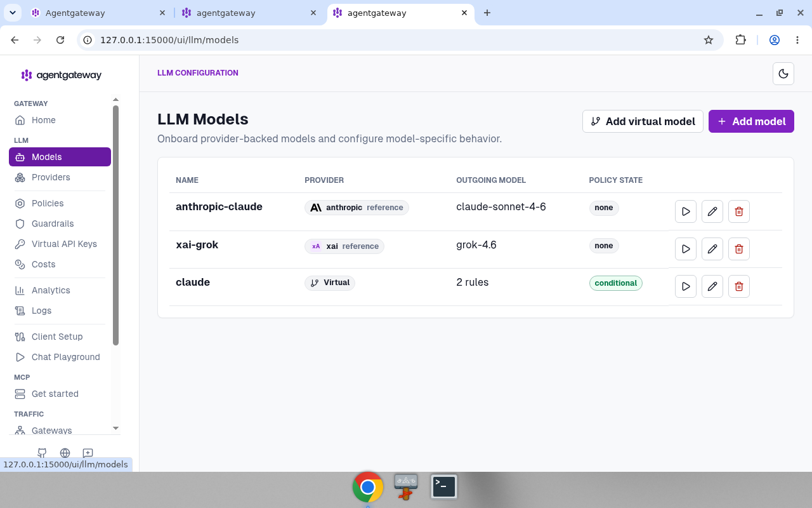View site information icon in address bar
This screenshot has width=812, height=508.
coord(88,40)
